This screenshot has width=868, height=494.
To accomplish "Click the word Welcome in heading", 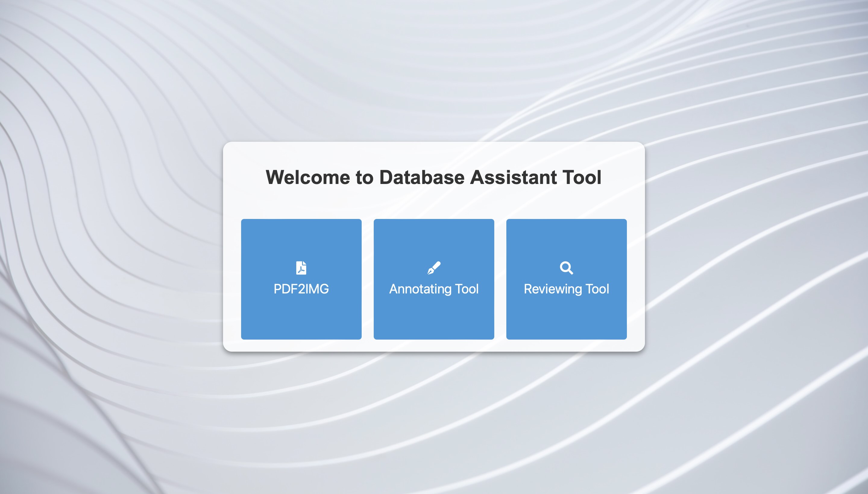I will coord(308,177).
